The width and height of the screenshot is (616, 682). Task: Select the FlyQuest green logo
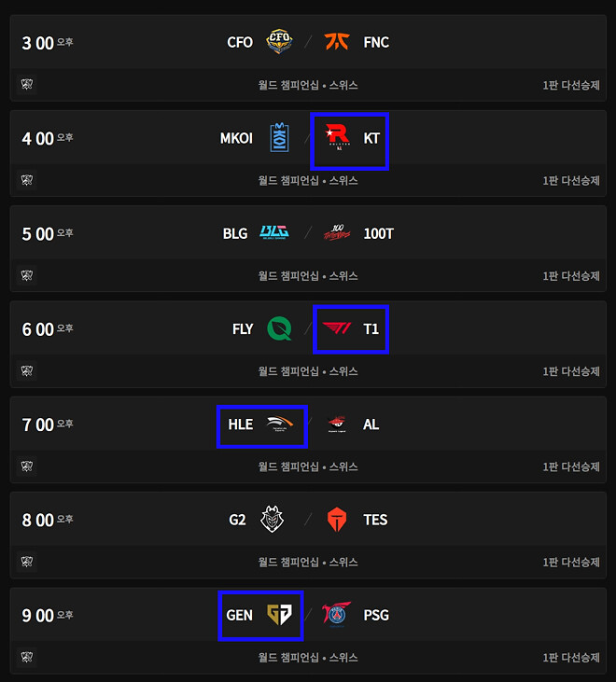[x=279, y=328]
